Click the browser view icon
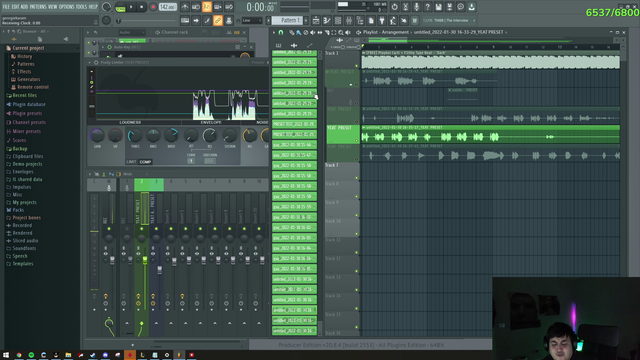 pos(360,20)
